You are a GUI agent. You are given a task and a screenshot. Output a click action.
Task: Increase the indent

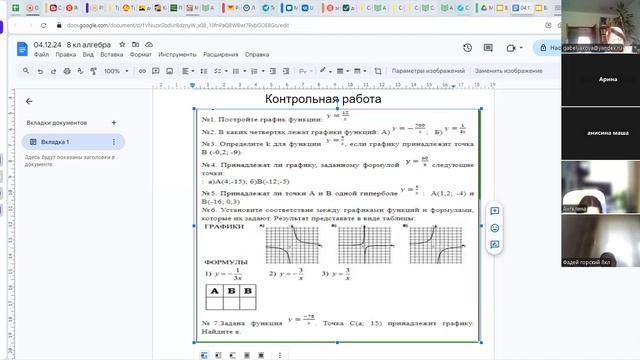(x=286, y=71)
